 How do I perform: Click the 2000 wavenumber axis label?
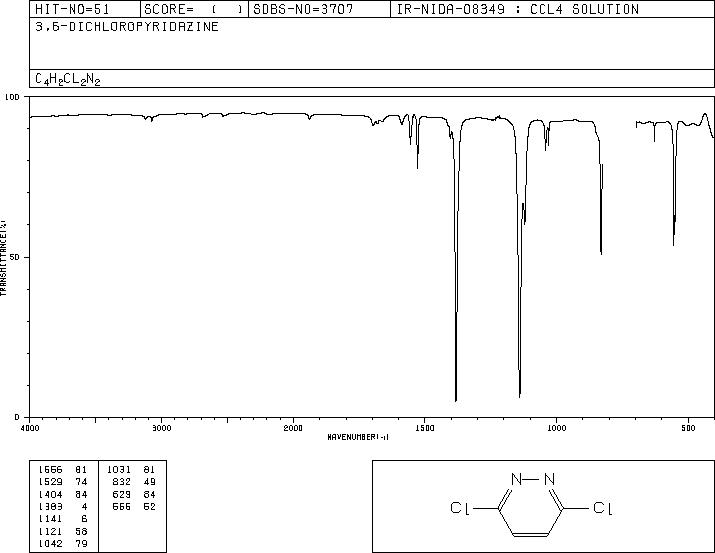[x=293, y=428]
